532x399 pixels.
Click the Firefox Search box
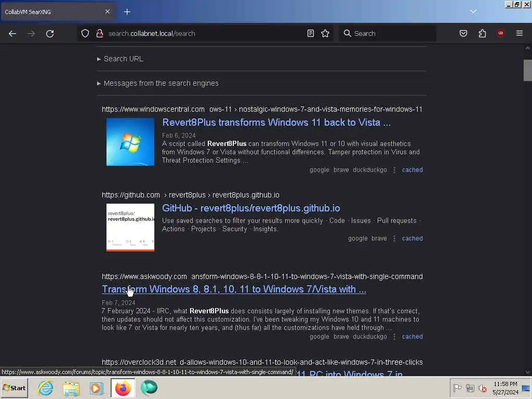[388, 33]
